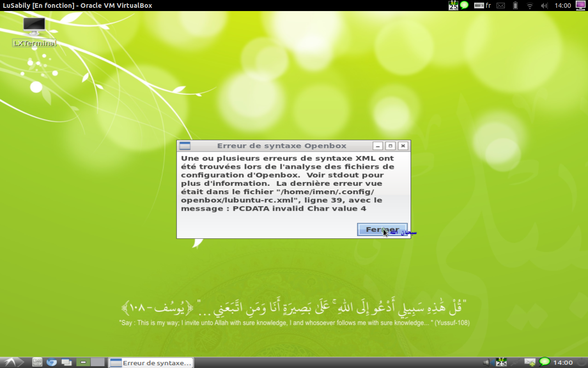Viewport: 588px width, 368px height.
Task: Open the Openbox dialog window menu icon
Action: tap(185, 146)
